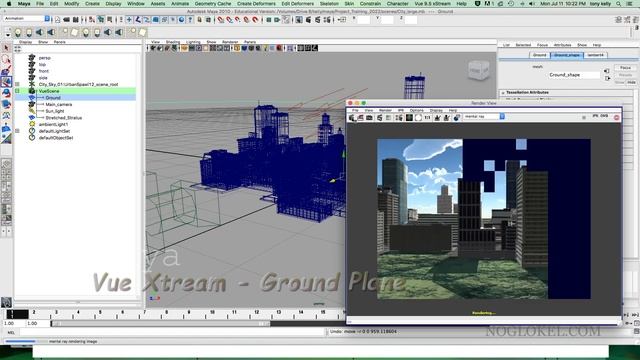Click the macOS volume icon in menu bar
Image resolution: width=640 pixels, height=360 pixels.
pyautogui.click(x=531, y=4)
